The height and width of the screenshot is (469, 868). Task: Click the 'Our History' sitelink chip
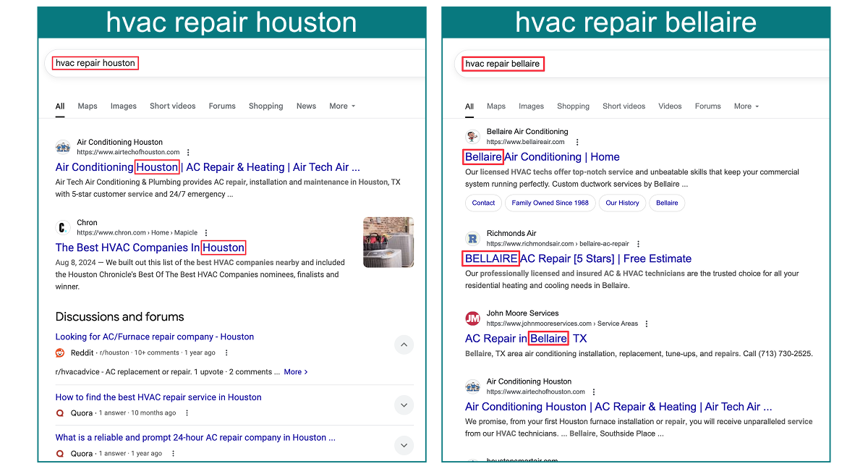tap(622, 203)
